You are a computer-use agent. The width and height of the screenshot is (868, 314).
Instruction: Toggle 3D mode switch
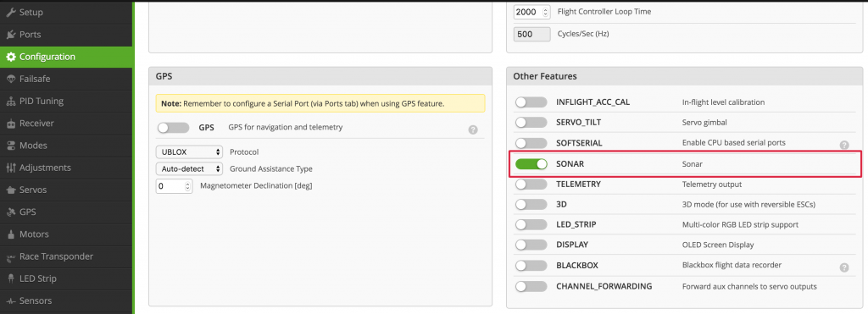[x=531, y=205]
